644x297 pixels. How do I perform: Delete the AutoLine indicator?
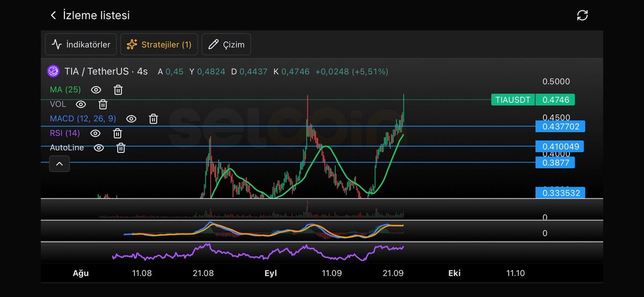(x=121, y=147)
